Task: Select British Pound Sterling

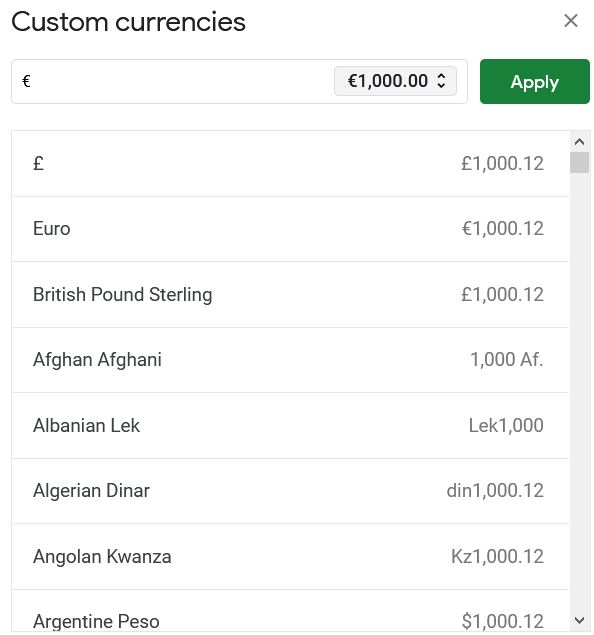Action: 290,295
